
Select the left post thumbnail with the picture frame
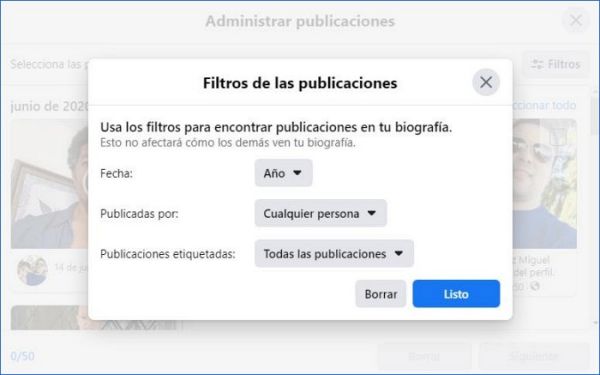49,184
